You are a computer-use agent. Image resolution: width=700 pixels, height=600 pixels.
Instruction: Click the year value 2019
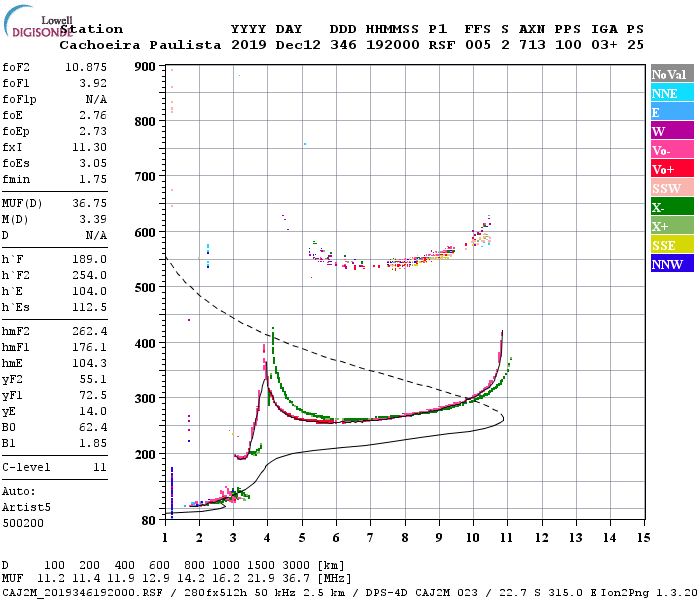(249, 45)
